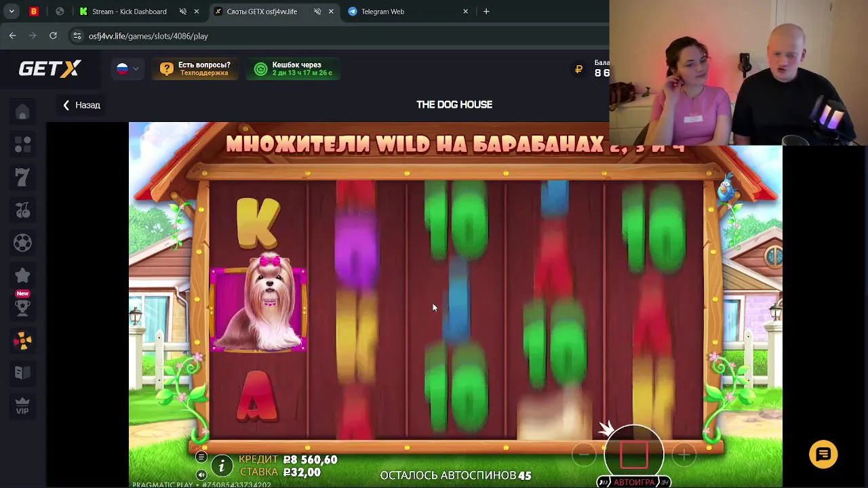Select the Слоты GETX browser tab
The image size is (868, 488).
point(261,12)
